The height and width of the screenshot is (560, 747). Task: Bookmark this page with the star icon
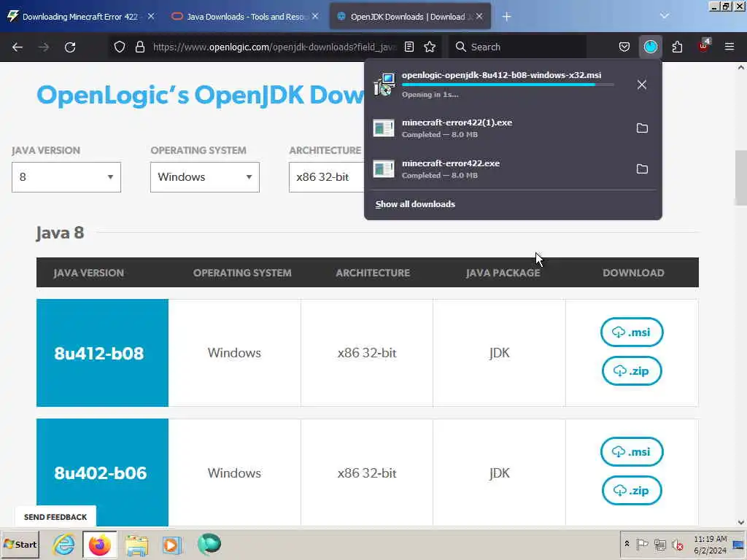(x=430, y=47)
